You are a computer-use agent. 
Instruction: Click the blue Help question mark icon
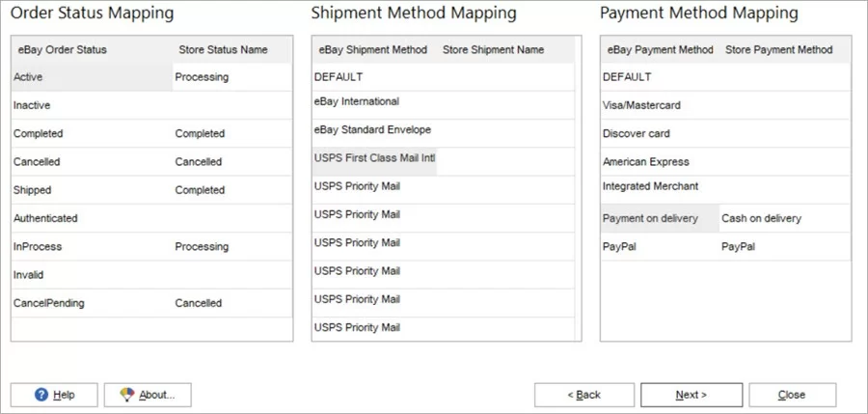(41, 395)
